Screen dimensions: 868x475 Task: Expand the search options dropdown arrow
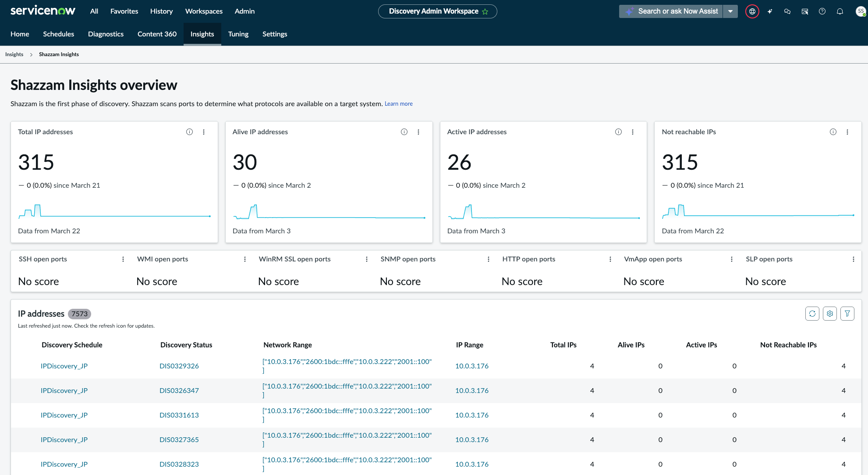[730, 11]
